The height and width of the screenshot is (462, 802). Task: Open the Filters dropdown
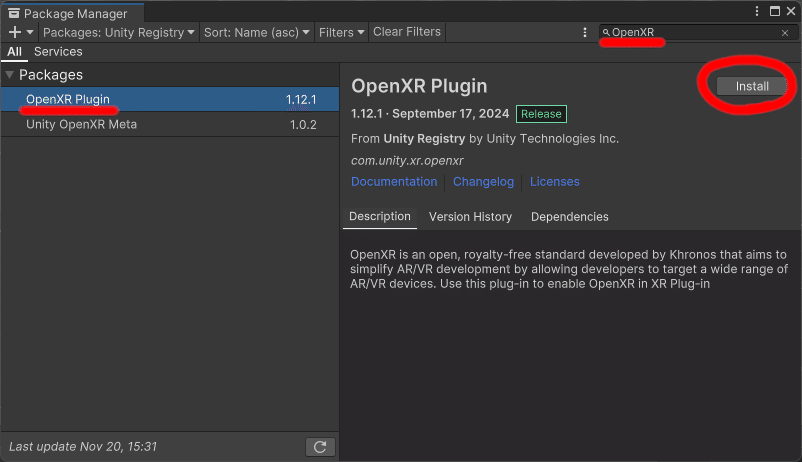[341, 32]
